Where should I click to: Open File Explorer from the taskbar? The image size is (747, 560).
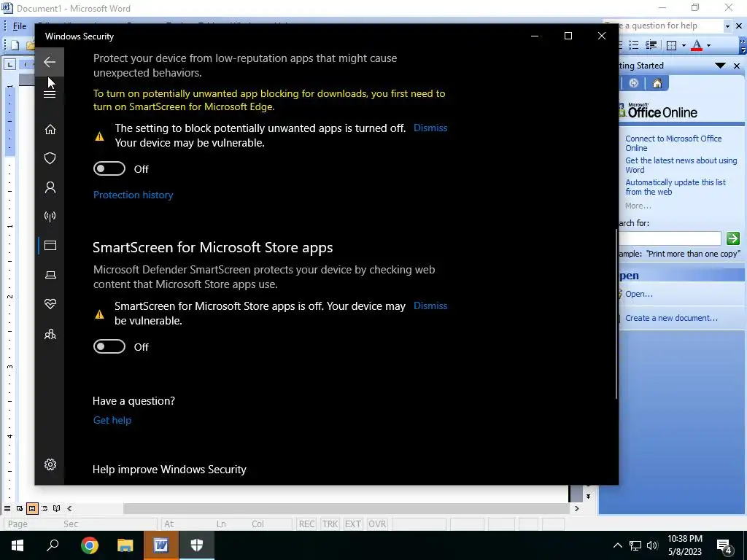(x=125, y=545)
